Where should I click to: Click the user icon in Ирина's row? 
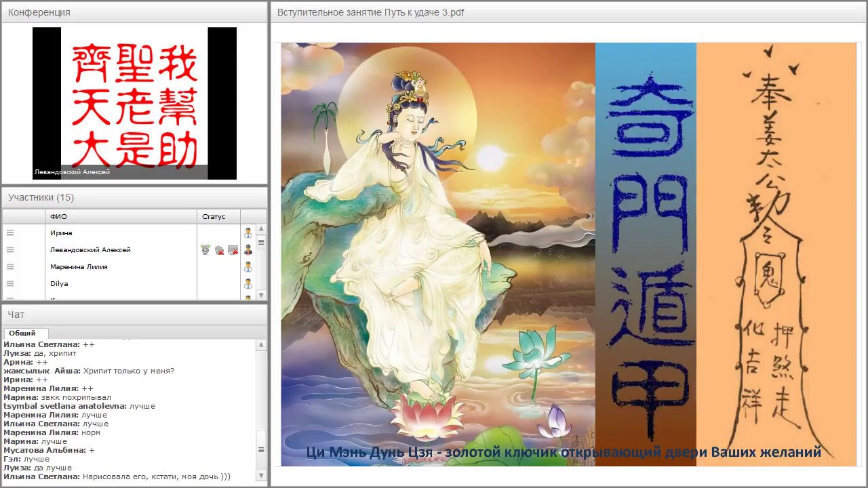tap(248, 232)
